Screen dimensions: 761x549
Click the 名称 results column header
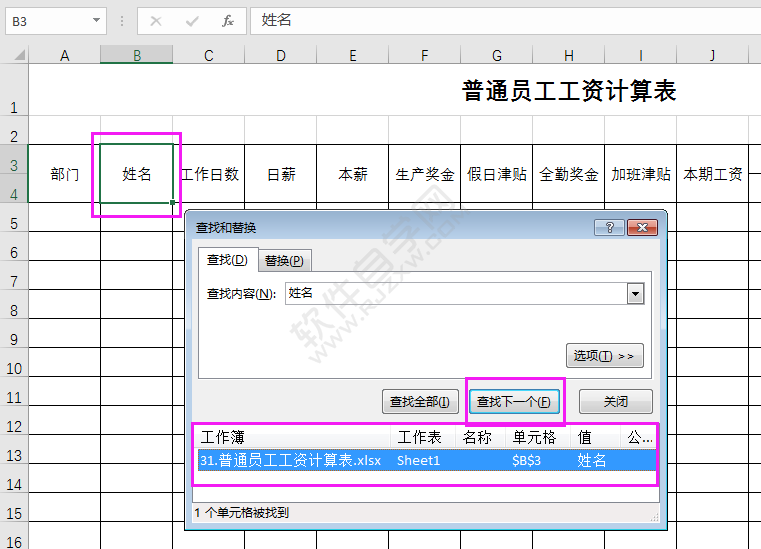point(480,437)
